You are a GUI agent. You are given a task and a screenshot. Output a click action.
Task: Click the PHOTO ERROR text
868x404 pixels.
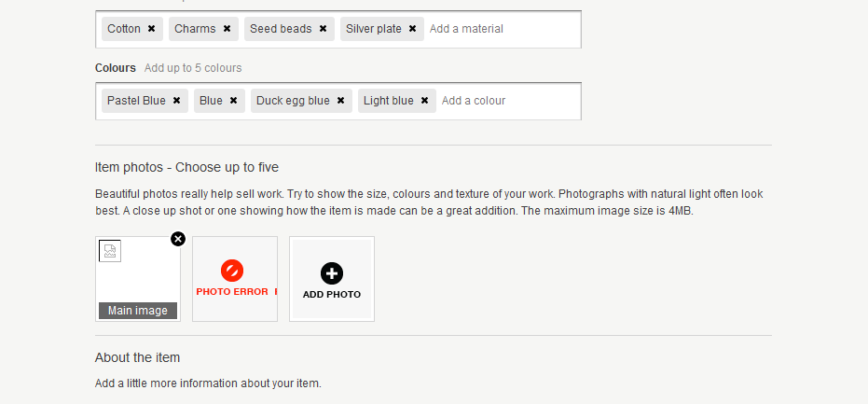[x=233, y=292]
